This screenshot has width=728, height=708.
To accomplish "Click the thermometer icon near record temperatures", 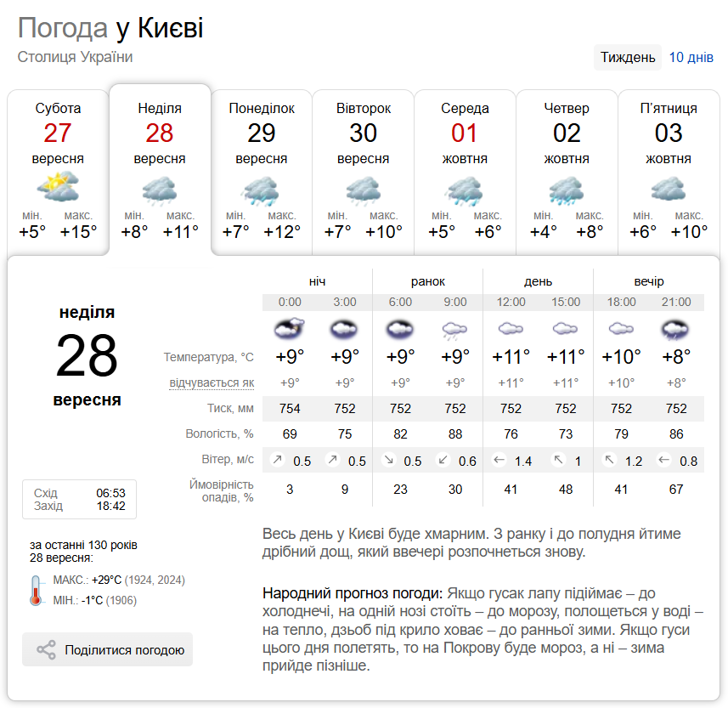I will [x=37, y=590].
